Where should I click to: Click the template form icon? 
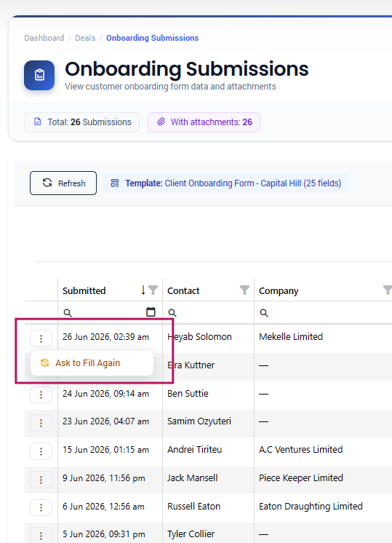114,183
